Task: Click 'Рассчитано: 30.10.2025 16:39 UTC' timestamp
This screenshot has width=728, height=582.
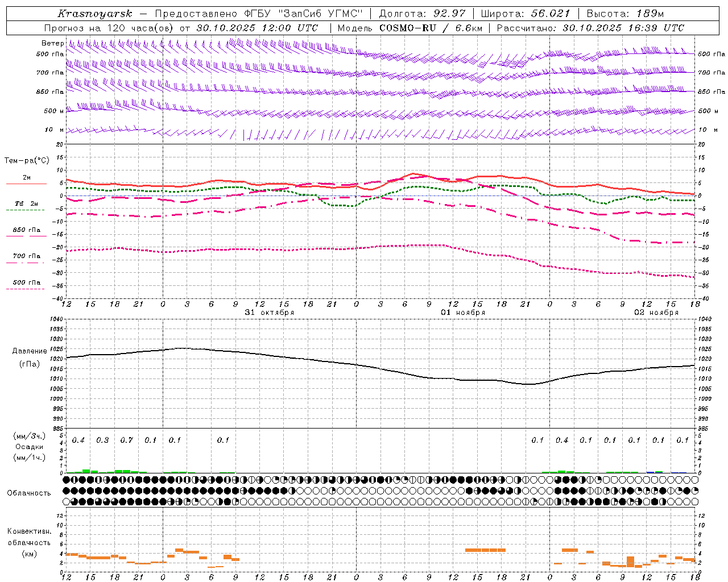Action: tap(590, 28)
